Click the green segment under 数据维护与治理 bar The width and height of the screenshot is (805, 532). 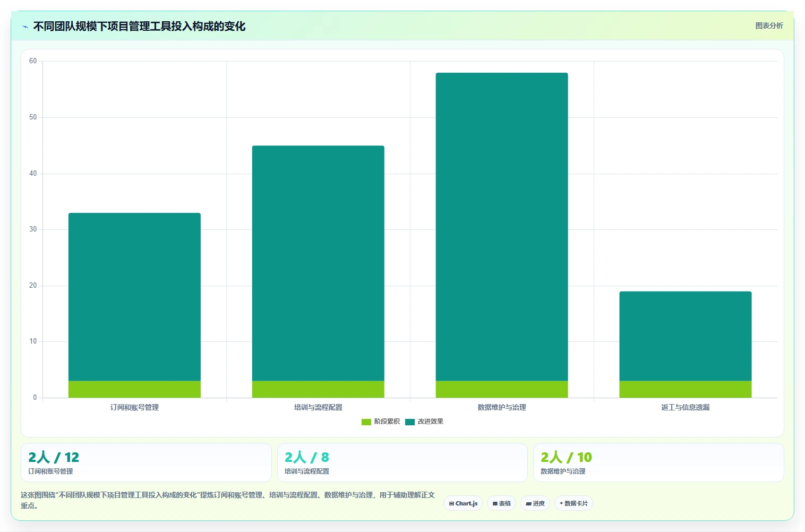(x=502, y=389)
